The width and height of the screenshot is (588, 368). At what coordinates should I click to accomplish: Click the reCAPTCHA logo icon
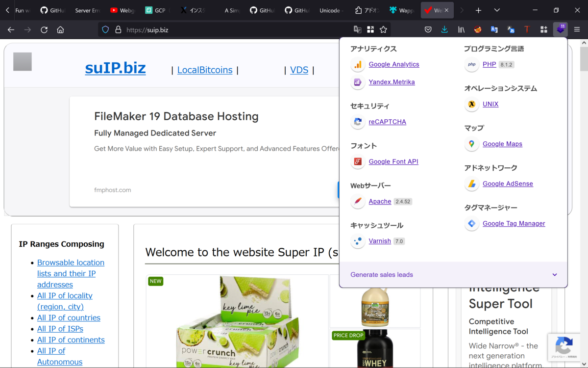click(x=358, y=122)
